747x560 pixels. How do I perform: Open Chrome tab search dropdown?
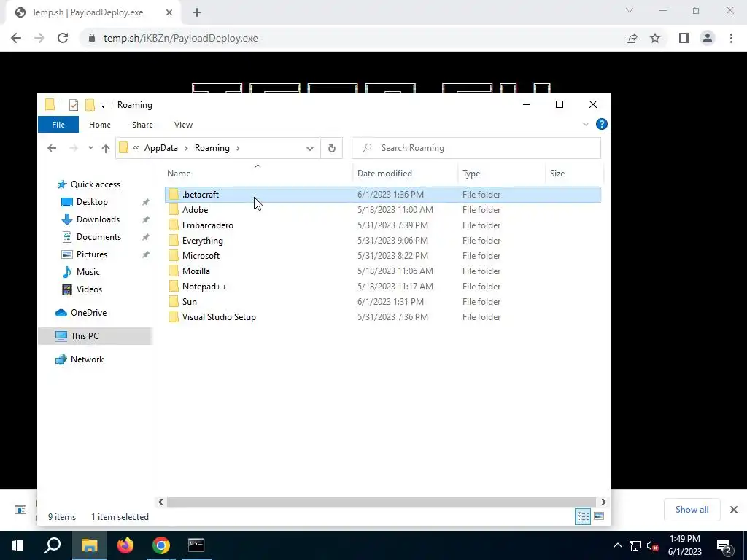[x=630, y=10]
